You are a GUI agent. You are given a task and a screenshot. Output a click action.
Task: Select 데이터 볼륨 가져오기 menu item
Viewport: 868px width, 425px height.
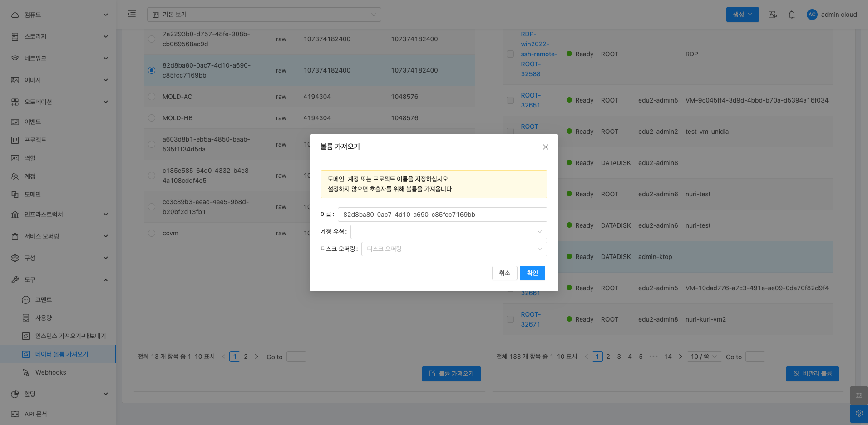tap(62, 354)
